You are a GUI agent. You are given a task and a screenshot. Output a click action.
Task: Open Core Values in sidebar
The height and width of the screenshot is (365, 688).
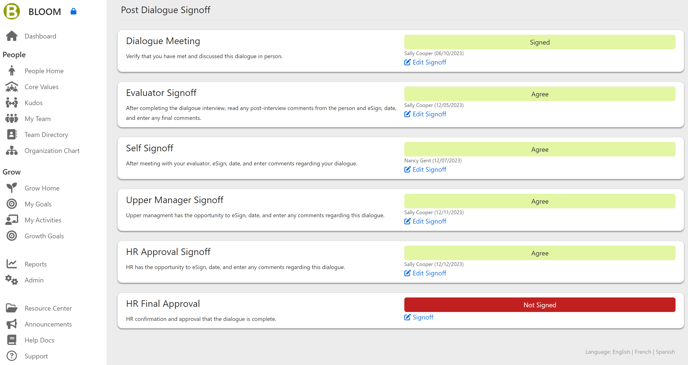tap(41, 87)
